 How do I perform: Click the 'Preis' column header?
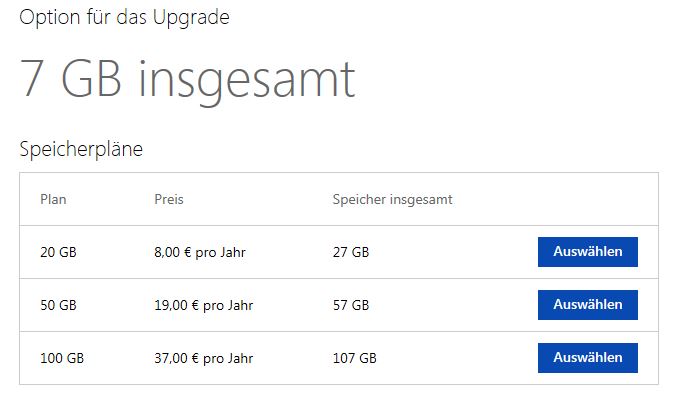[169, 199]
